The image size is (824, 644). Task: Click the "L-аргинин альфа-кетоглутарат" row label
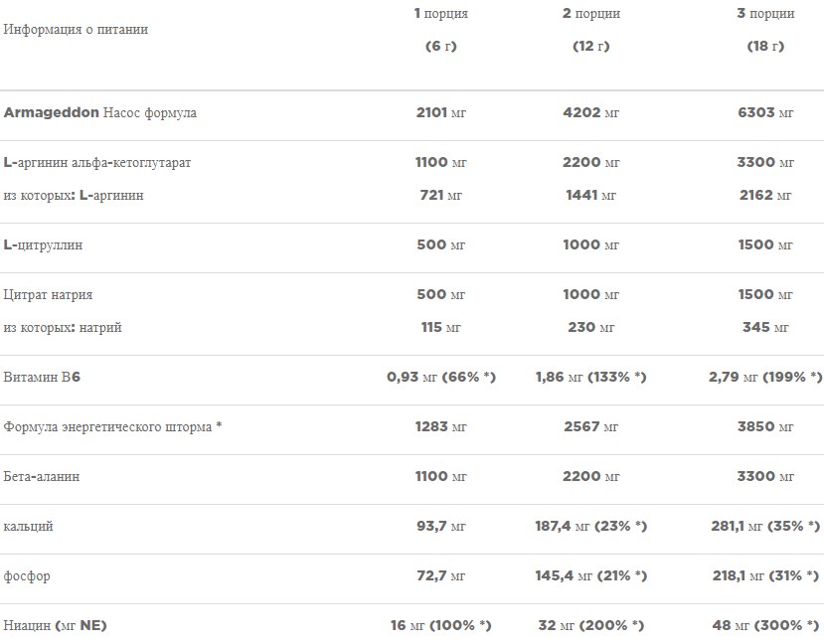(x=97, y=163)
